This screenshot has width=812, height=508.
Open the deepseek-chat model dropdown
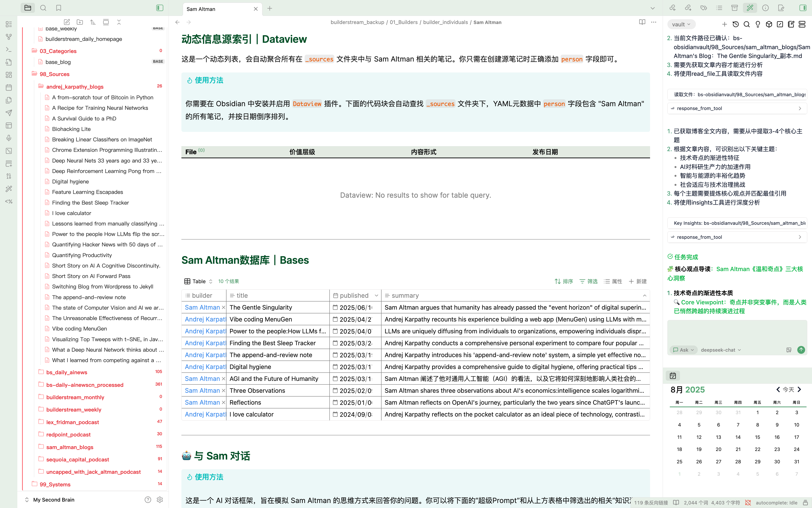(x=720, y=350)
